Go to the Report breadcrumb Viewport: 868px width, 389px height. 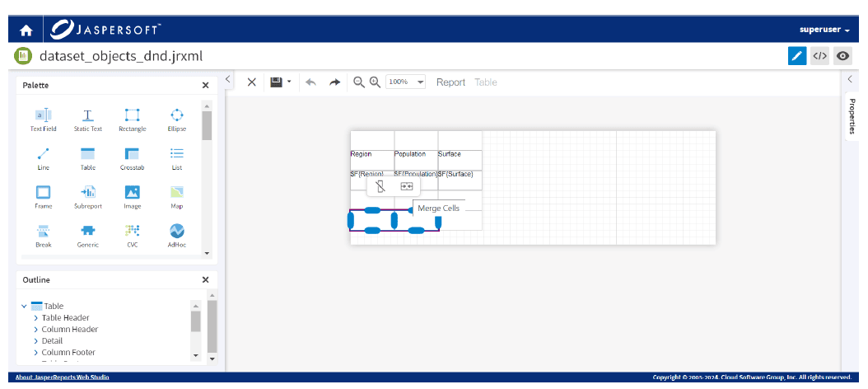[450, 82]
